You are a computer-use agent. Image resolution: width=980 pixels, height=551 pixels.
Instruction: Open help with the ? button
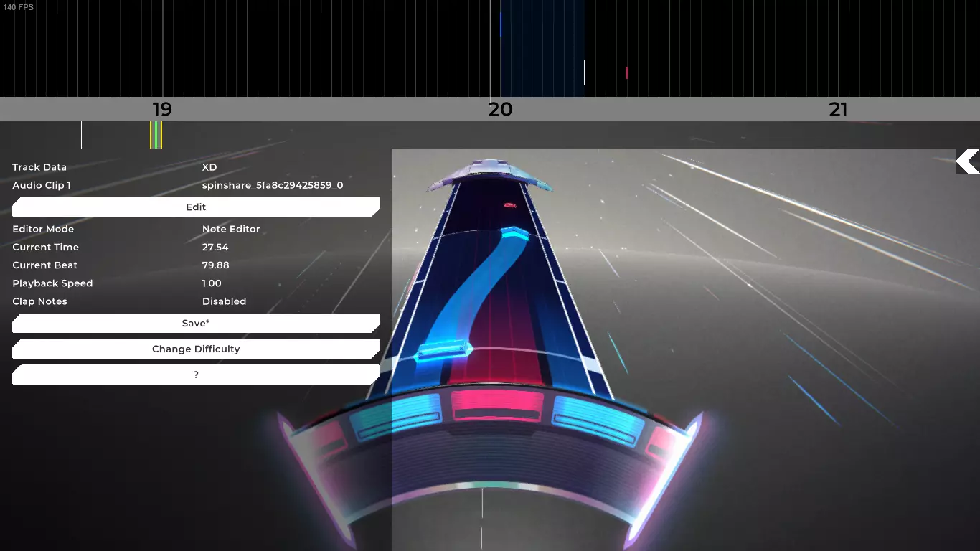pyautogui.click(x=196, y=375)
